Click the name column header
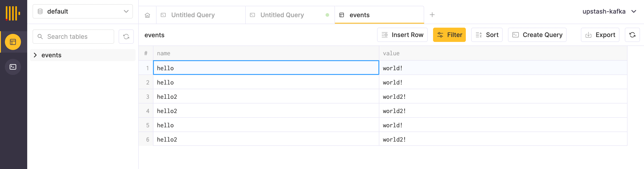Screen dimensions: 644x169 [x=163, y=53]
